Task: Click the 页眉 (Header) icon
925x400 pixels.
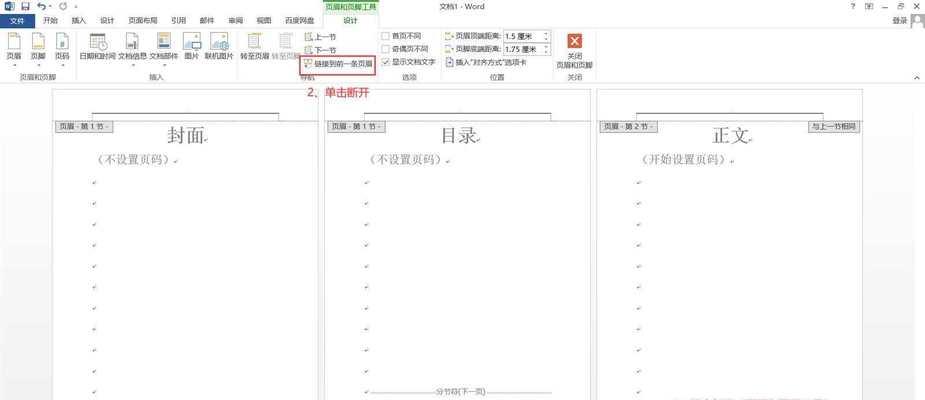Action: (14, 42)
